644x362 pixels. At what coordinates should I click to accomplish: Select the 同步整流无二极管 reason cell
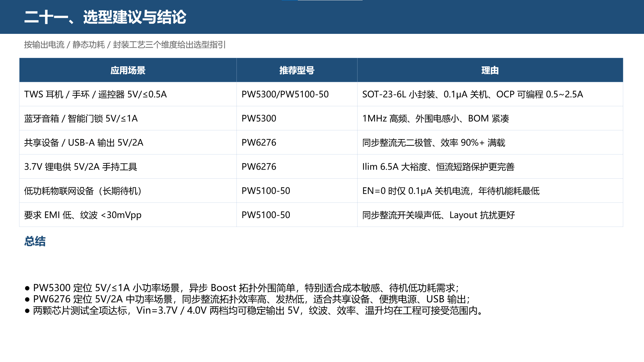pyautogui.click(x=490, y=142)
